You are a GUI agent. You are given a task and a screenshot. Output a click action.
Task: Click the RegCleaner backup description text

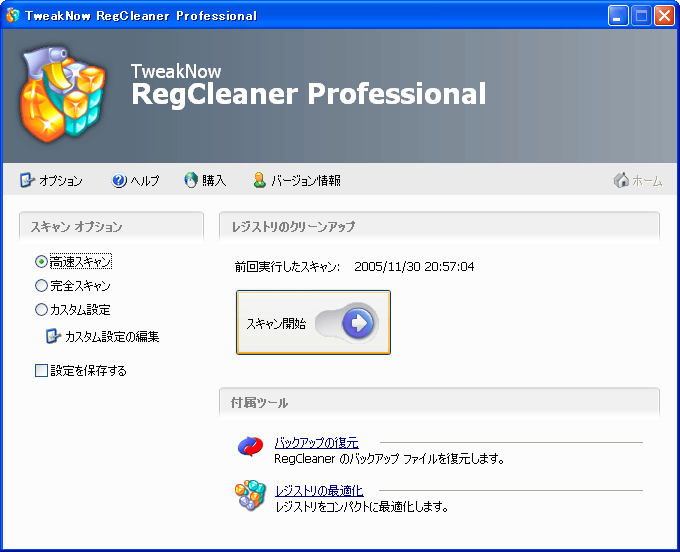389,459
